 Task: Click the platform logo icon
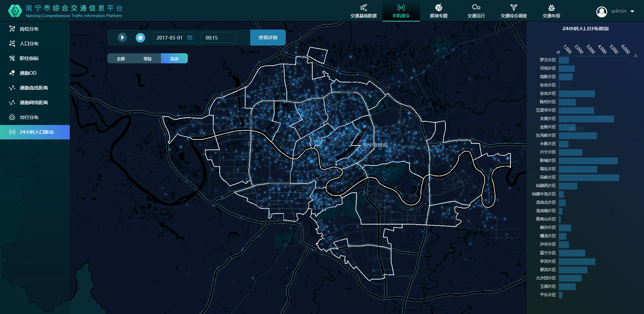tap(15, 11)
